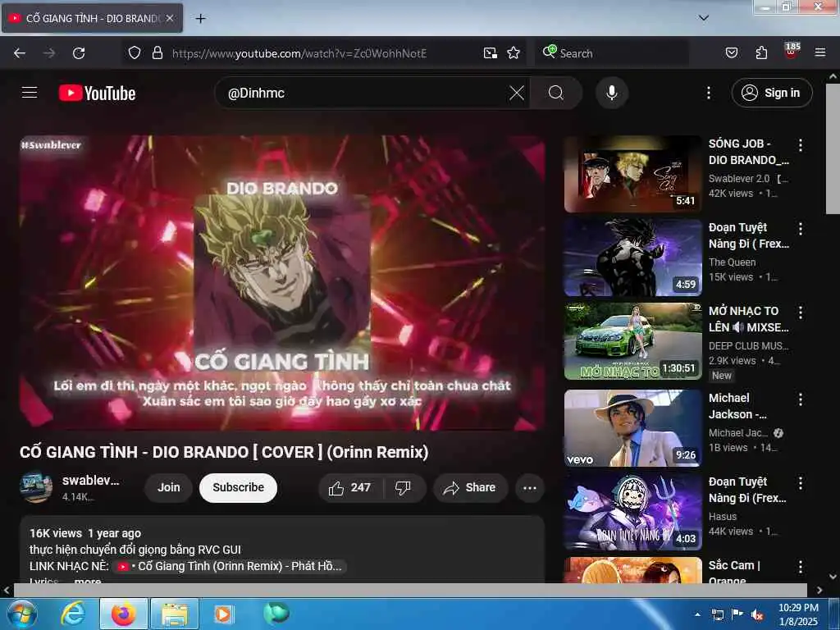Open the YouTube guide hamburger menu
Screen dimensions: 840x630
(x=30, y=93)
